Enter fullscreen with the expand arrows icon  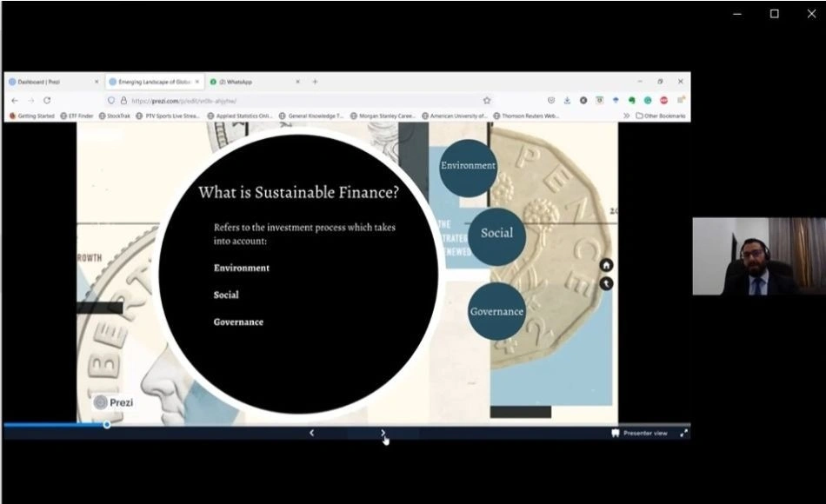(683, 433)
